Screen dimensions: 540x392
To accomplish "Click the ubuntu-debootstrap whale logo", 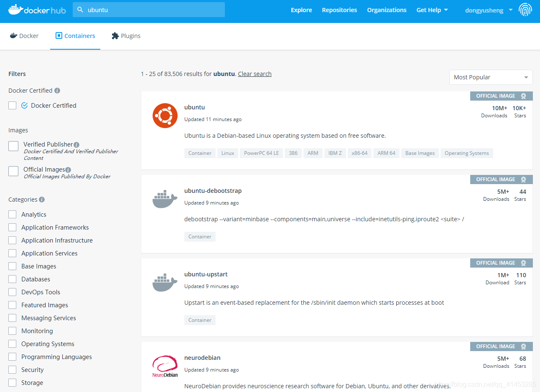I will [x=165, y=199].
